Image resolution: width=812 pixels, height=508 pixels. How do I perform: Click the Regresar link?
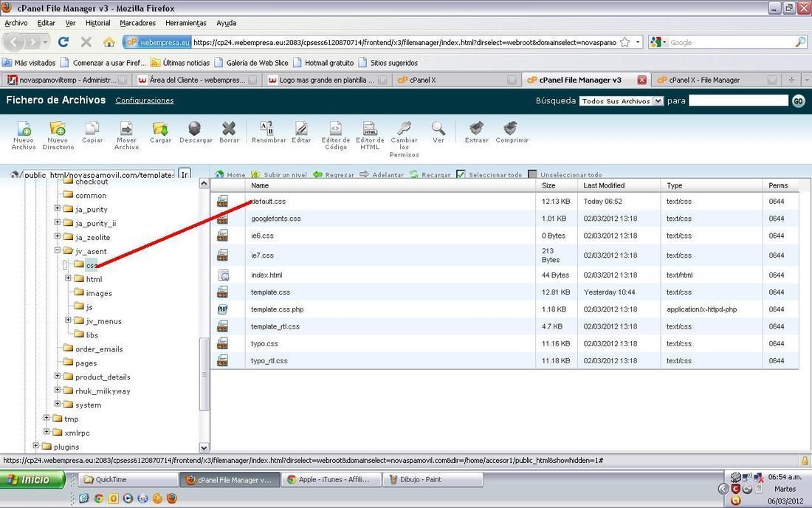[334, 174]
